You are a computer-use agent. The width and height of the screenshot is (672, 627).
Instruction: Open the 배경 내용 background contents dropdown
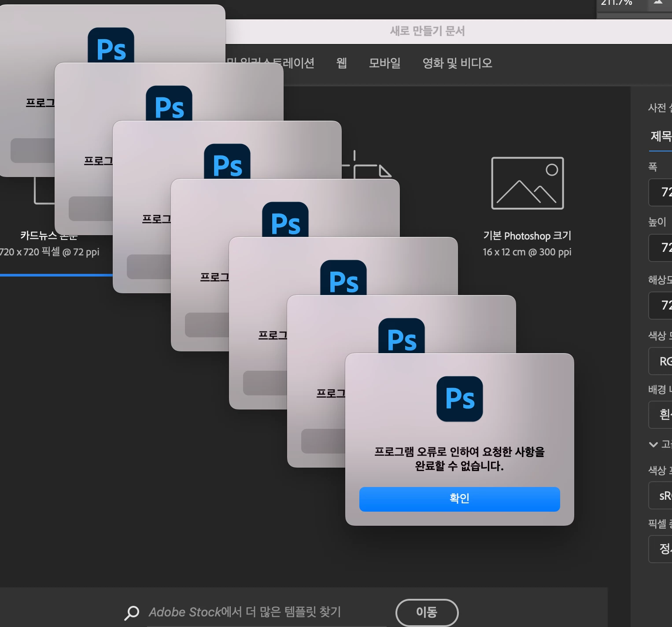tap(661, 415)
